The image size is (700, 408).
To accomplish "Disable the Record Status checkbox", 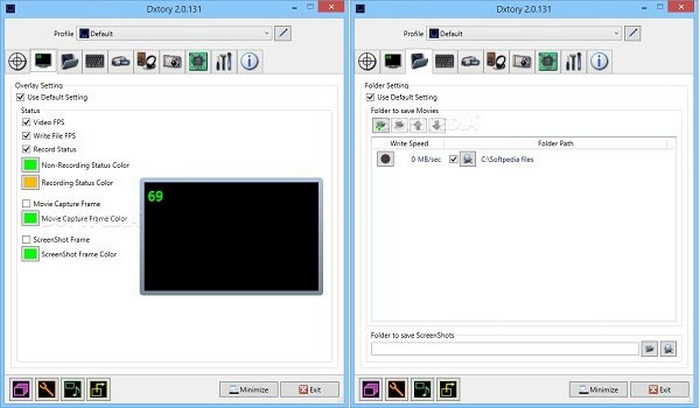I will pos(27,149).
